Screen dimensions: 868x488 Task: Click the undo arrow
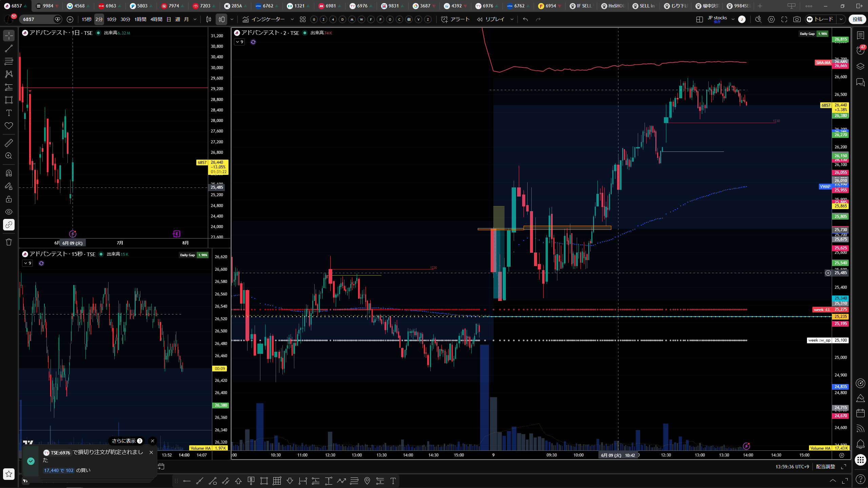tap(526, 19)
